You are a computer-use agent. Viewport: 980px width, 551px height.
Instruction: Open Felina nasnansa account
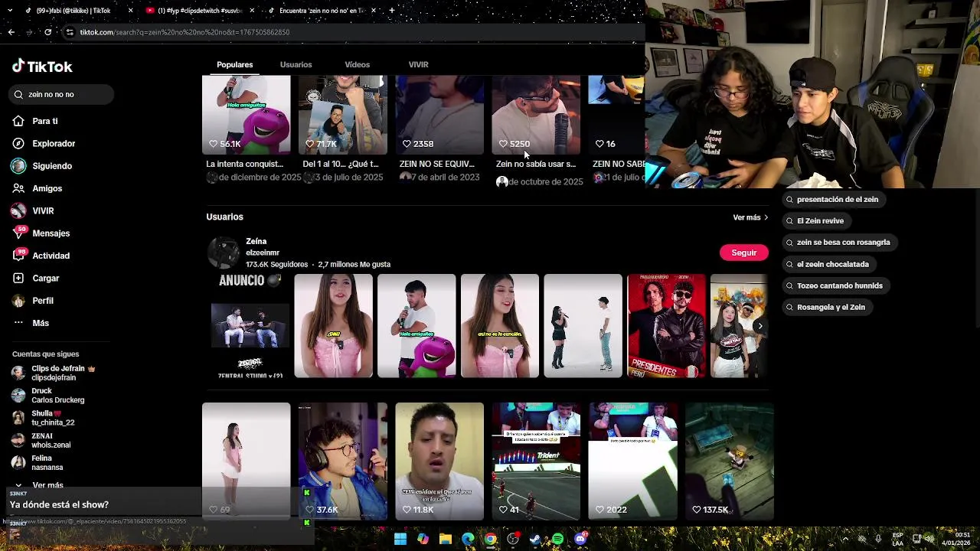coord(38,462)
